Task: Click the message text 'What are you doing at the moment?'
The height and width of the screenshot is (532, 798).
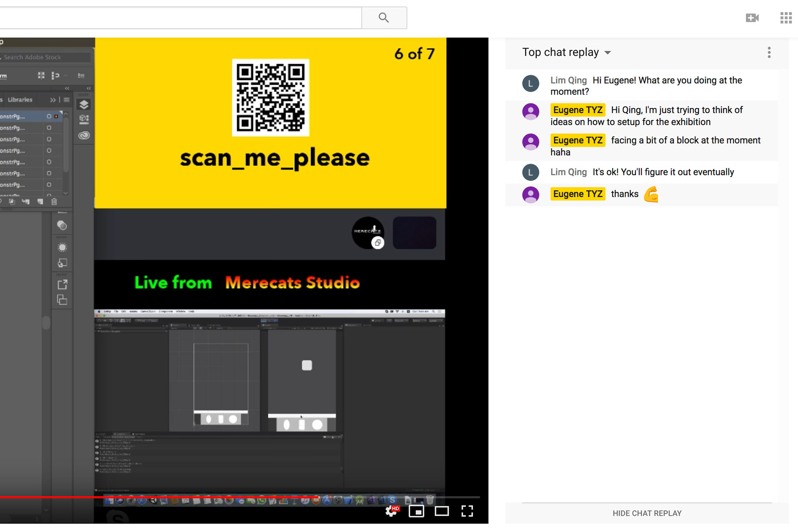Action: pos(646,86)
